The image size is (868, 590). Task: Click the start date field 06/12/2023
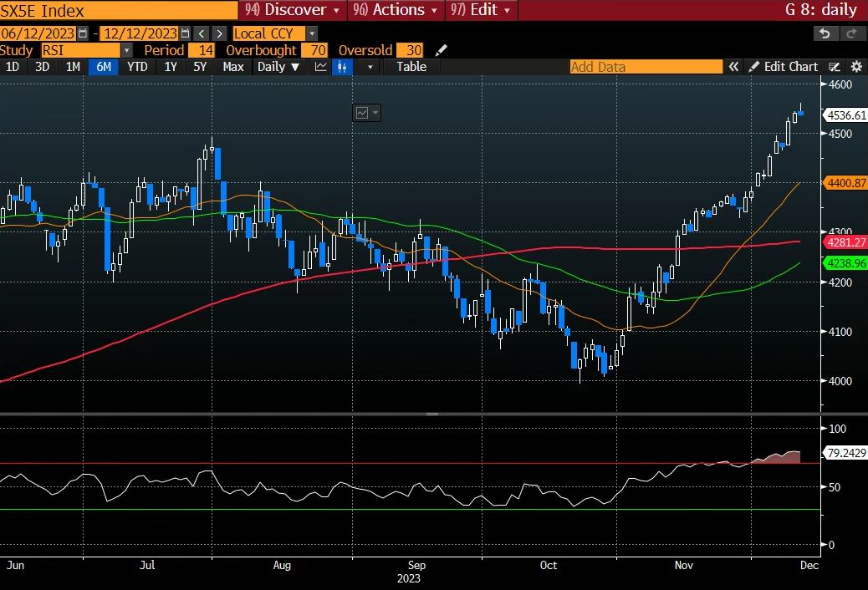(x=38, y=33)
